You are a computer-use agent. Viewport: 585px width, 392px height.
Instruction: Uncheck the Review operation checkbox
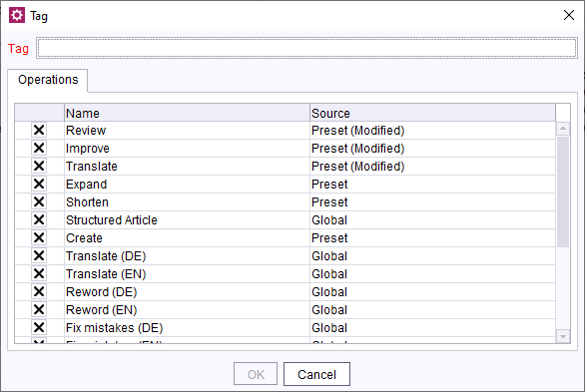point(39,131)
